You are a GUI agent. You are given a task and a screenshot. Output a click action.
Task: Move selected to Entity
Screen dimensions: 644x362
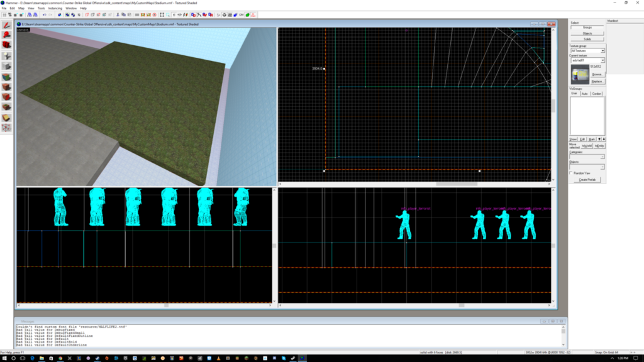coord(599,146)
